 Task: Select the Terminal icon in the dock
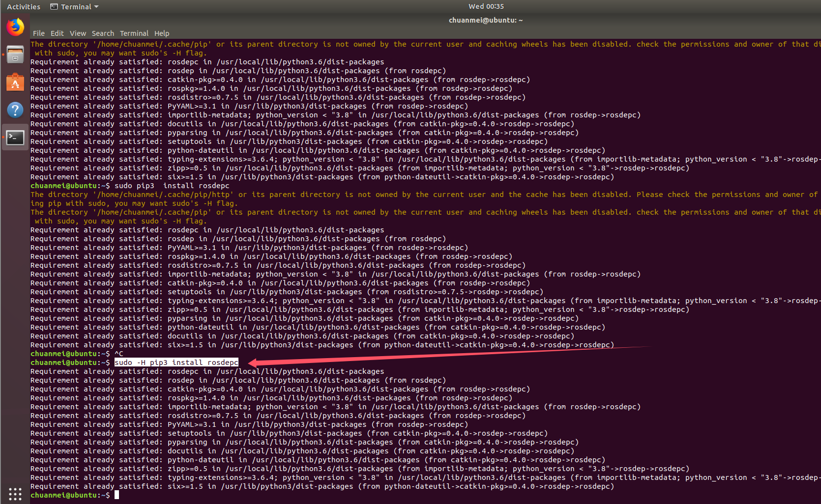tap(15, 137)
